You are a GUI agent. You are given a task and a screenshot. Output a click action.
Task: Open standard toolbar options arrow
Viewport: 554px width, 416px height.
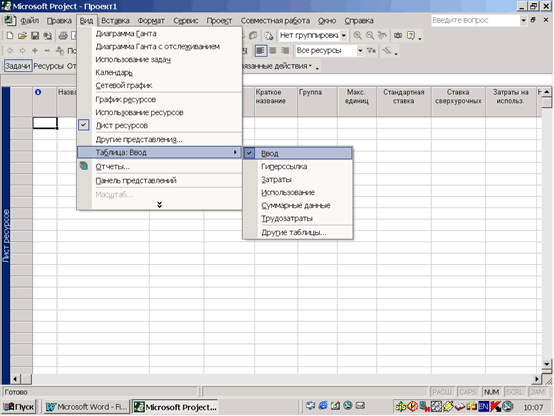point(420,37)
